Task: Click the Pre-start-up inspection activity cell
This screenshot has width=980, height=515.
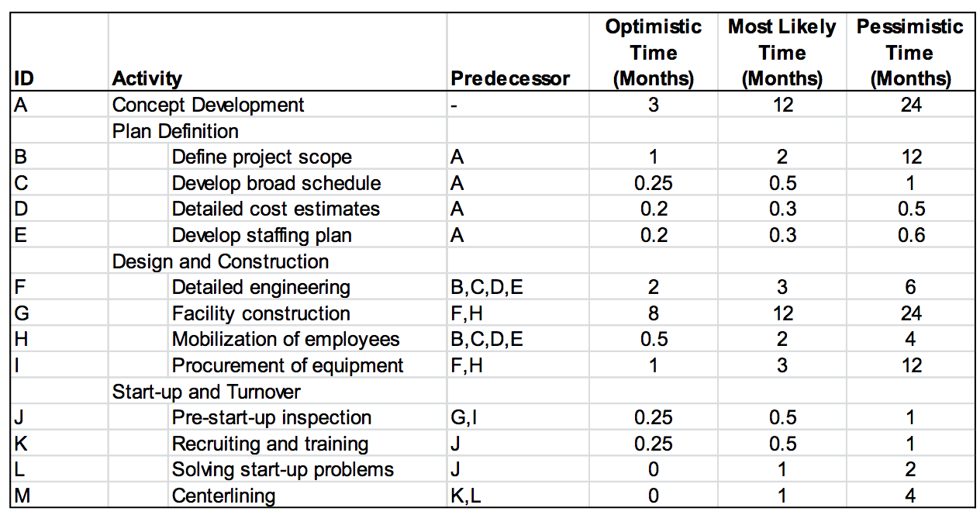Action: (271, 418)
